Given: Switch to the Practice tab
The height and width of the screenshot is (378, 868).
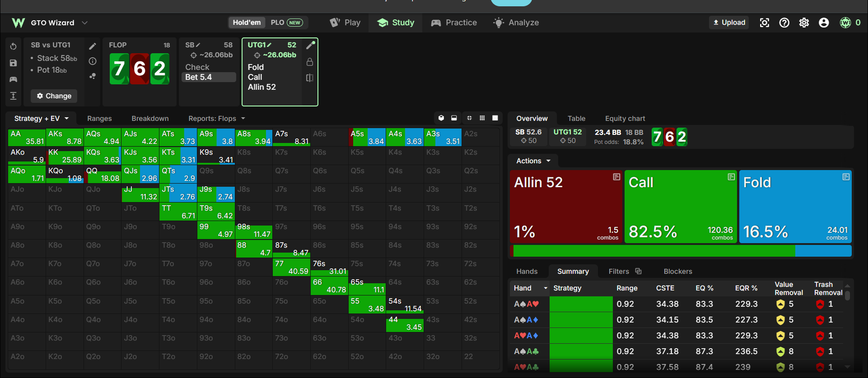Looking at the screenshot, I should click(x=454, y=23).
